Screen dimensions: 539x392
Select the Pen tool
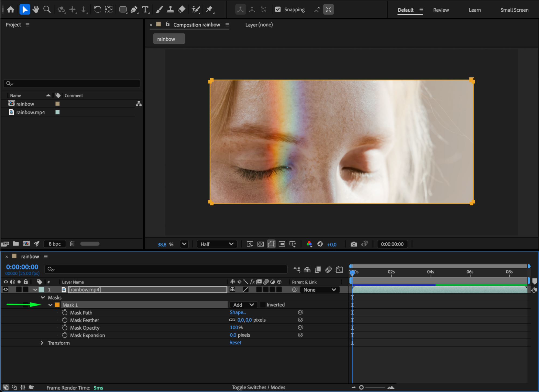134,10
